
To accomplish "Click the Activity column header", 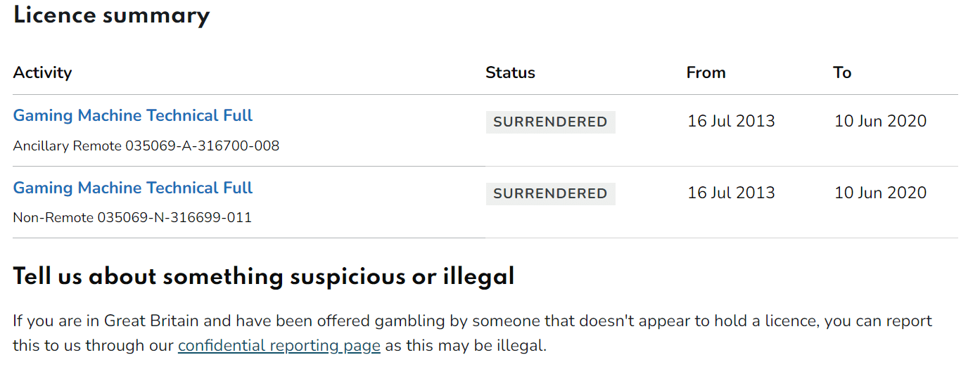I will pyautogui.click(x=42, y=72).
